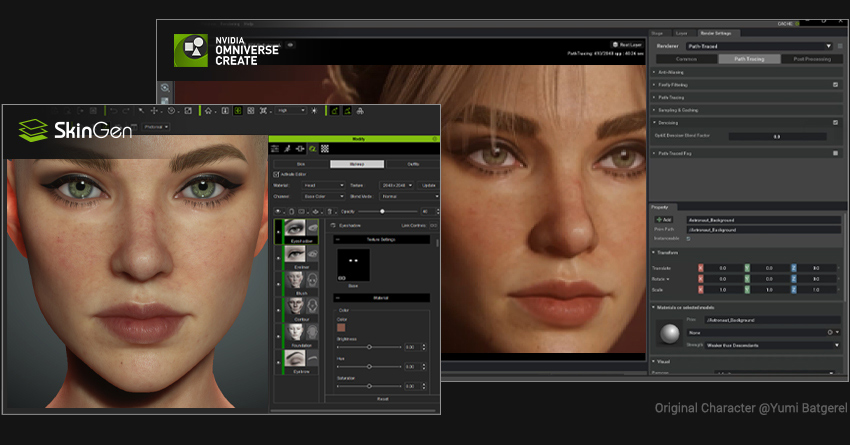Viewport: 850px width, 445px height.
Task: Select the Move transform tool icon
Action: [x=153, y=110]
